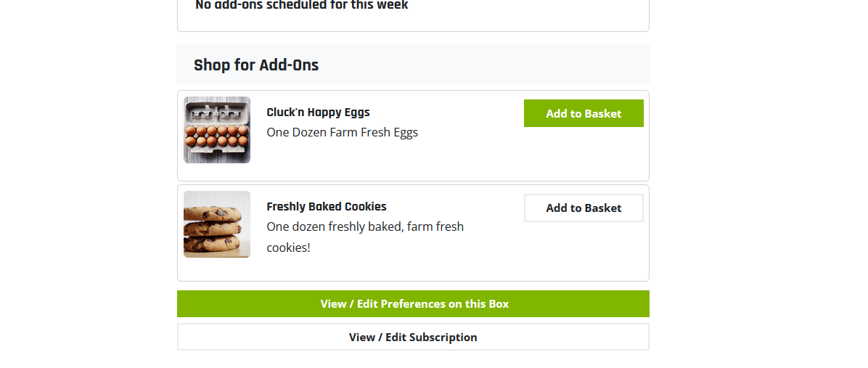The height and width of the screenshot is (368, 868).
Task: Click the One Dozen Farm Fresh Eggs description
Action: [x=342, y=133]
